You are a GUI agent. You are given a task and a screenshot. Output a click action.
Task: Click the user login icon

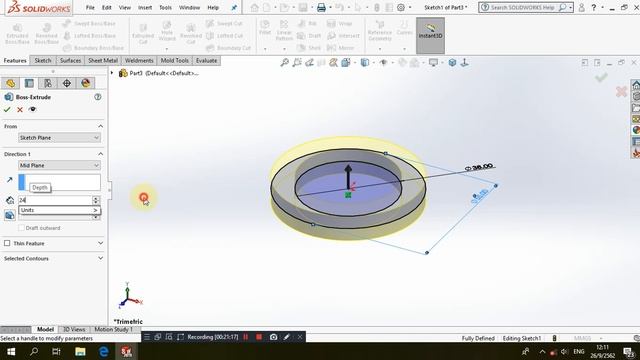click(582, 7)
